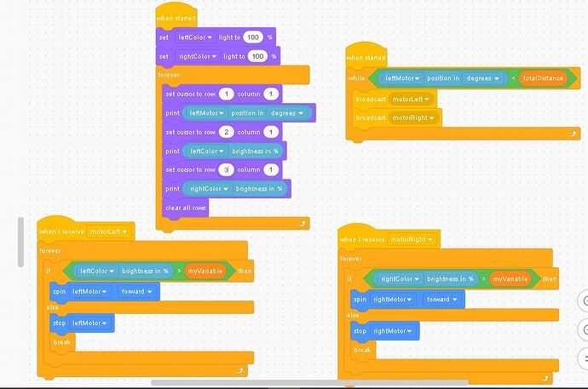Open the degrees dropdown in the print block
Viewport: 588px width, 389px height.
(x=288, y=113)
